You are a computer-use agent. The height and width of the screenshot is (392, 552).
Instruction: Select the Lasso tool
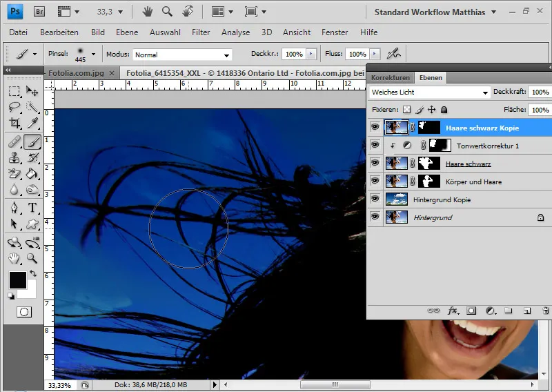(x=14, y=107)
